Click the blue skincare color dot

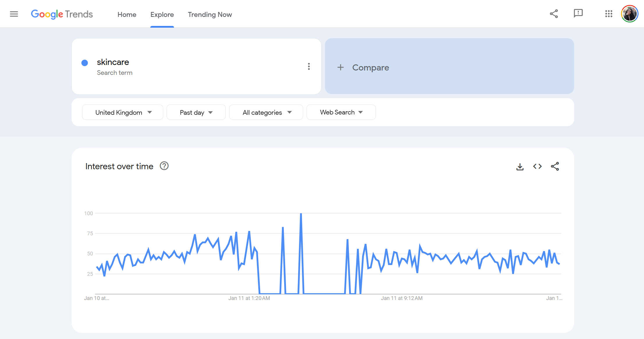[x=85, y=63]
